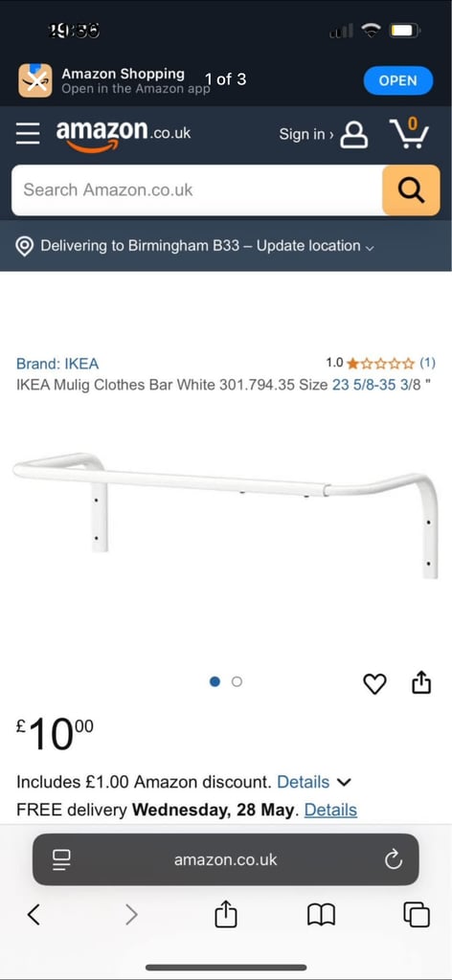Open the hamburger menu icon

click(28, 133)
